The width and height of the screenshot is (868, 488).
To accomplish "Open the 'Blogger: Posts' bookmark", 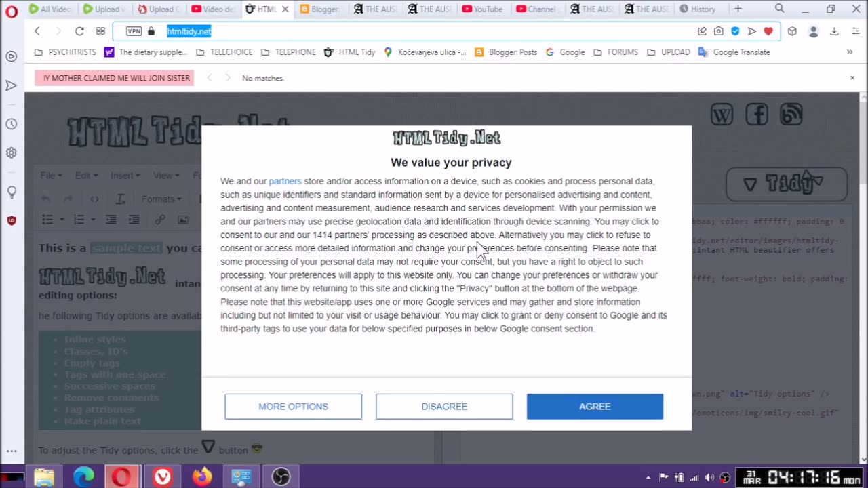I will click(x=506, y=52).
